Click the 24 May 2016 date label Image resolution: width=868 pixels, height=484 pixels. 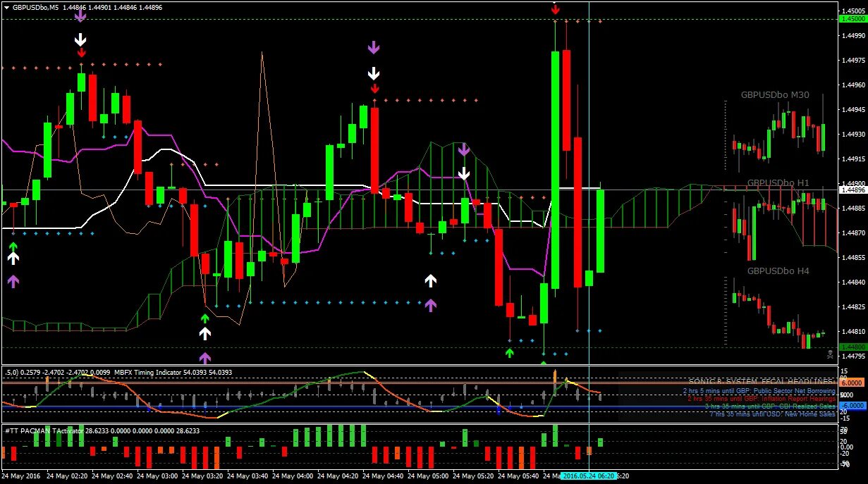pyautogui.click(x=21, y=477)
